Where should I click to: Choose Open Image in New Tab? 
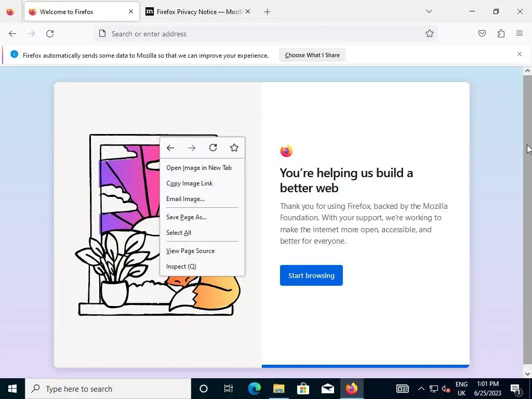tap(202, 168)
